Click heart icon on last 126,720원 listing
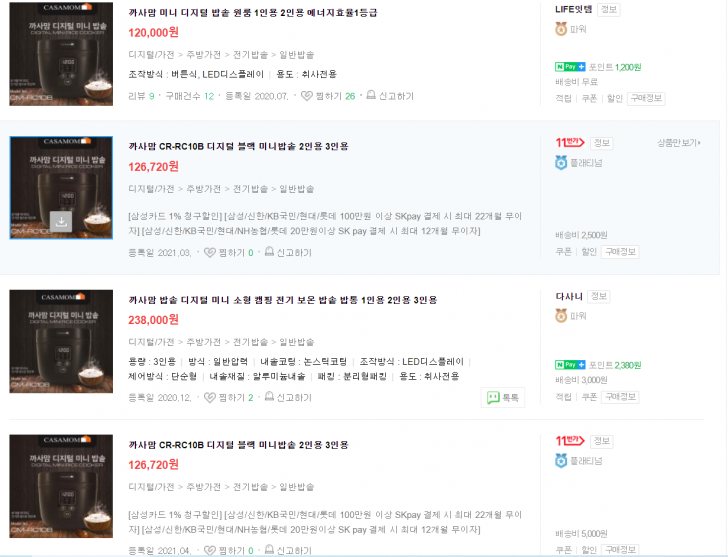This screenshot has width=728, height=557. [210, 551]
